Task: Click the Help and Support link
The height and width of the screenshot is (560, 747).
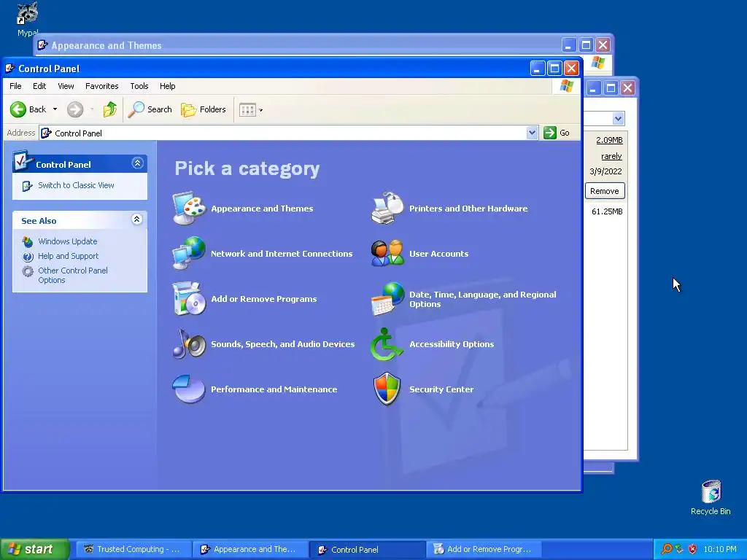Action: point(68,256)
